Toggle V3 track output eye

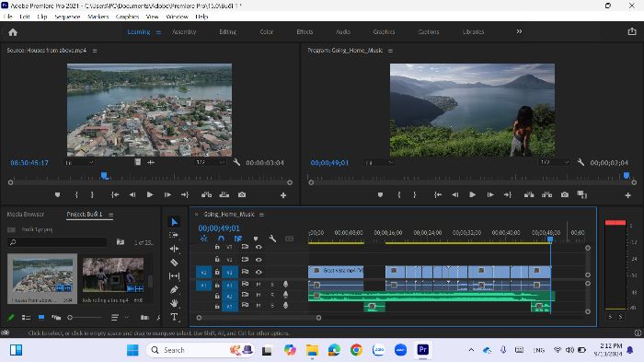coord(259,247)
